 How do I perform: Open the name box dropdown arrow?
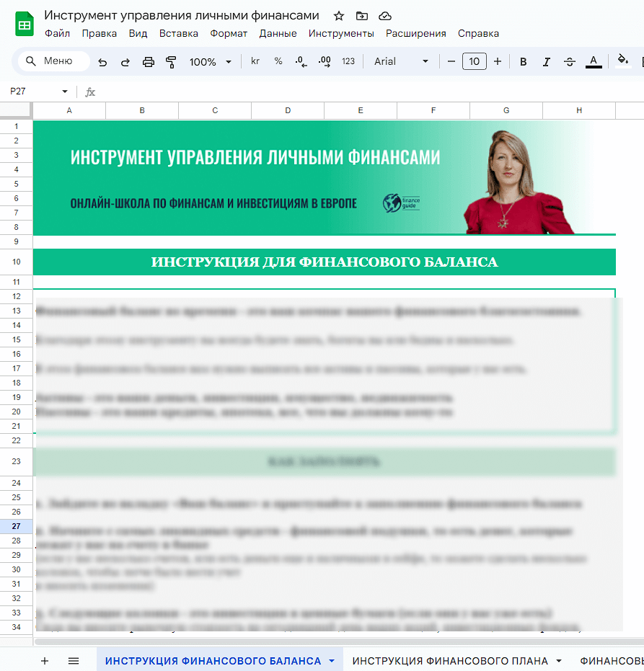click(x=65, y=92)
